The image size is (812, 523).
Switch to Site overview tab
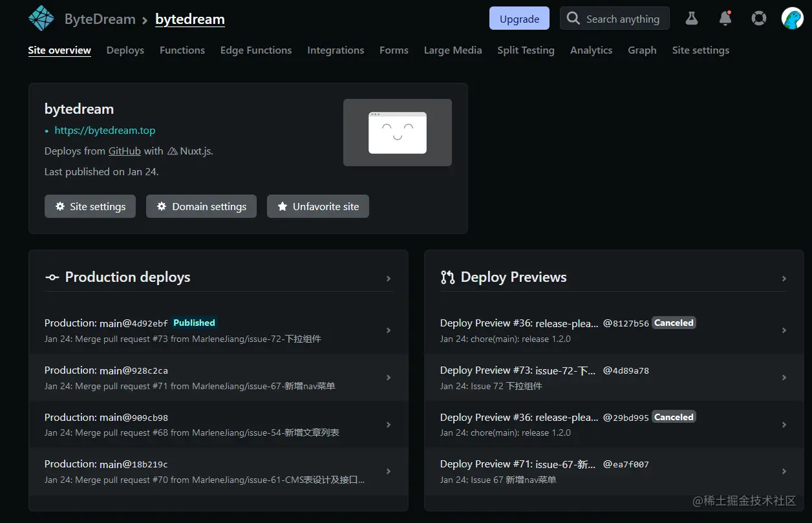(x=59, y=50)
